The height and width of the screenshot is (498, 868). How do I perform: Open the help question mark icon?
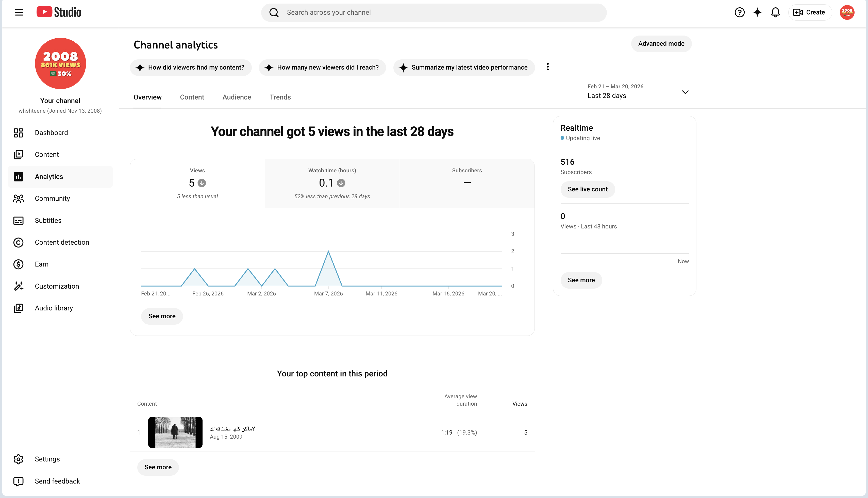tap(739, 13)
